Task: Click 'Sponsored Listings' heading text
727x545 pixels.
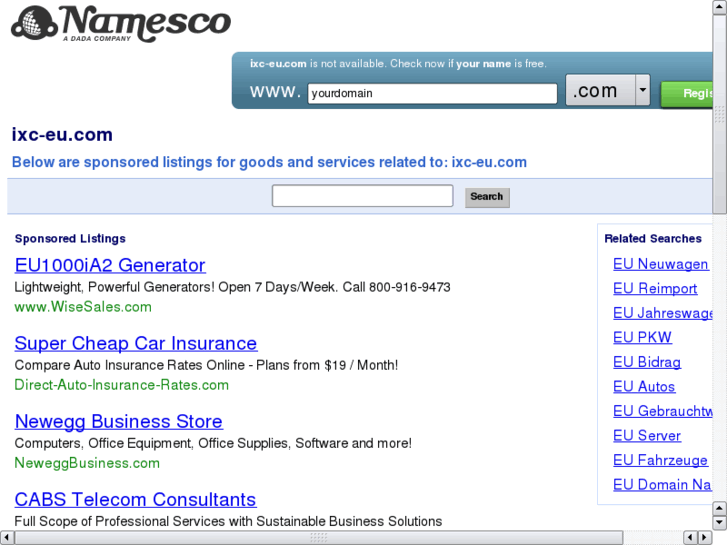Action: tap(70, 238)
